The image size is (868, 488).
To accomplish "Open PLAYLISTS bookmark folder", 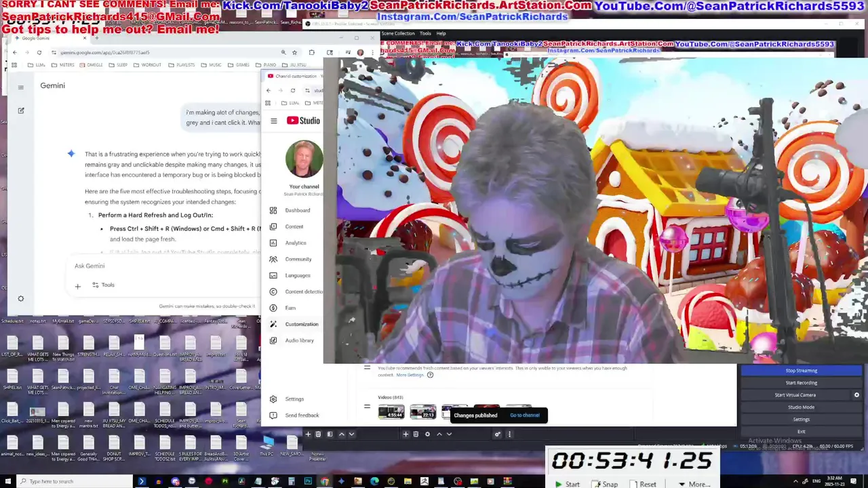I will 181,65.
